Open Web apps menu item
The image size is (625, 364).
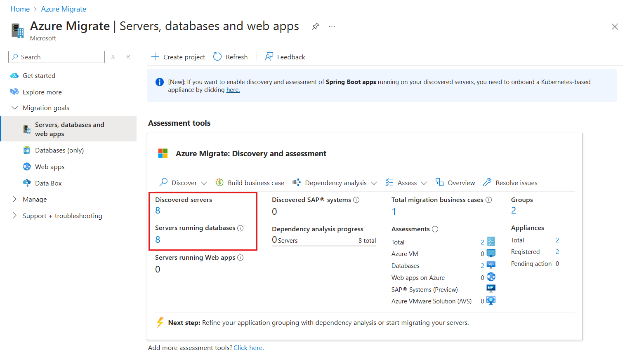(50, 167)
